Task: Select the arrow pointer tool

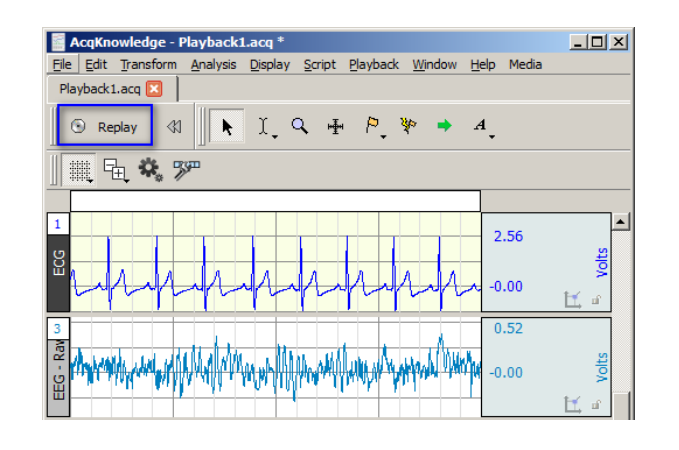Action: [x=227, y=127]
